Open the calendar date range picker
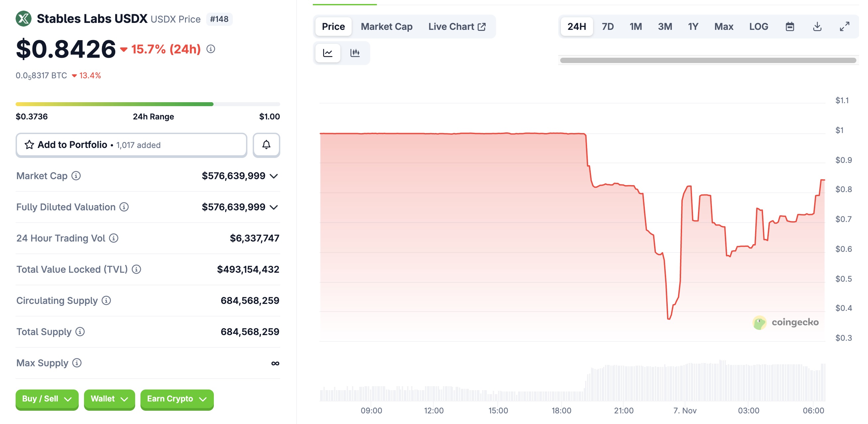The image size is (868, 424). pyautogui.click(x=790, y=26)
